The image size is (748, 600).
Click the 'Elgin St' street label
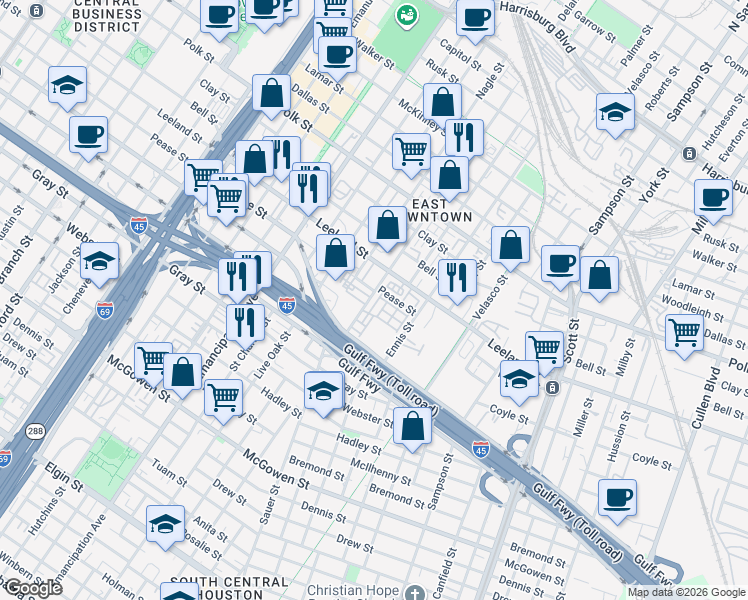[64, 477]
